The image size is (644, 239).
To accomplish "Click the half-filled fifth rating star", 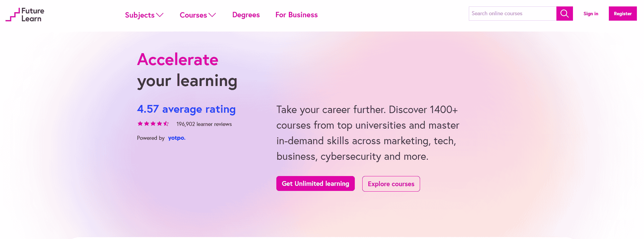I will pos(166,124).
